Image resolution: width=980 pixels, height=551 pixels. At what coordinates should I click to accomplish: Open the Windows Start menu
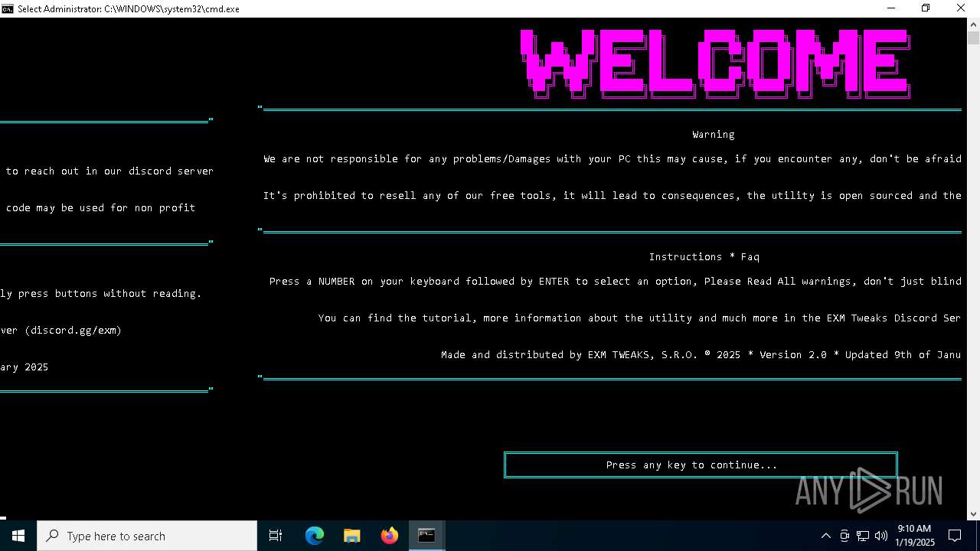pyautogui.click(x=18, y=536)
